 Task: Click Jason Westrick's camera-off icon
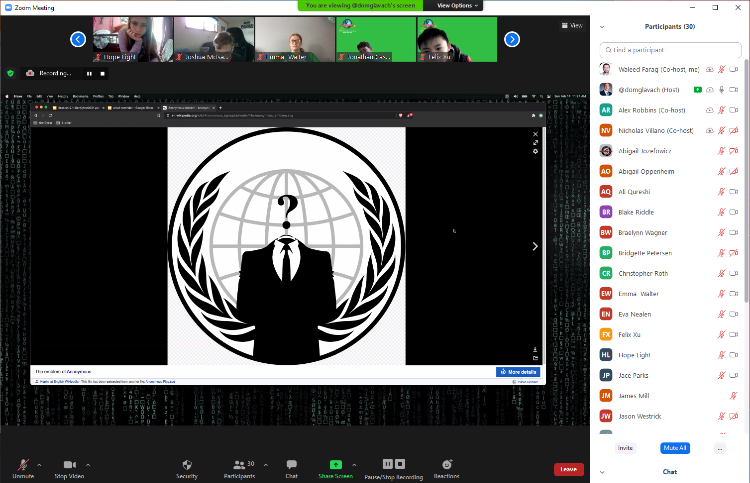point(734,417)
